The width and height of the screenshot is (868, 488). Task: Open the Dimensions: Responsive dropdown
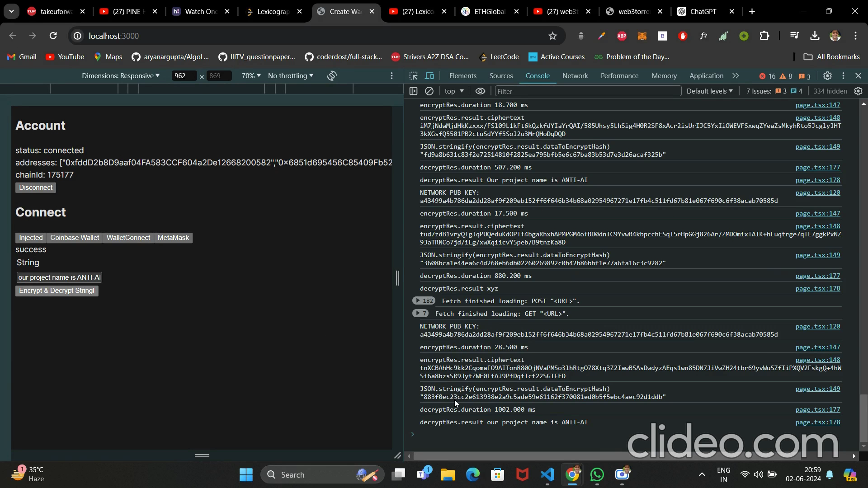(x=121, y=76)
